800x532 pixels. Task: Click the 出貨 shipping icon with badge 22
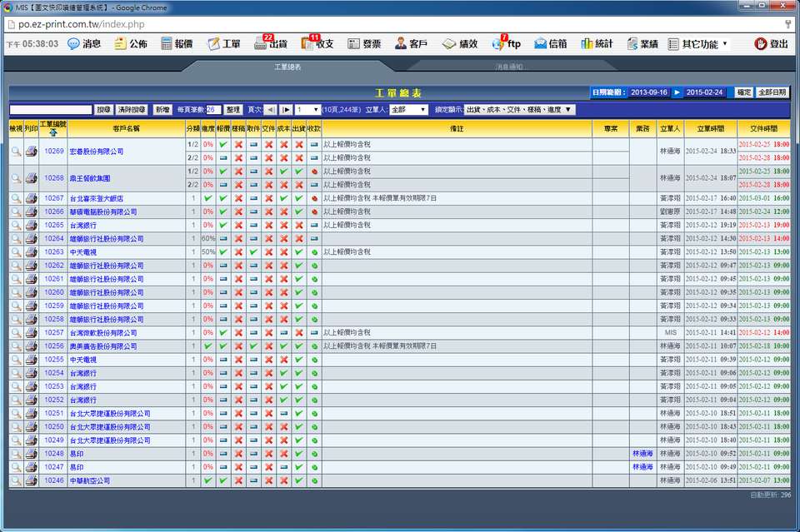[262, 43]
